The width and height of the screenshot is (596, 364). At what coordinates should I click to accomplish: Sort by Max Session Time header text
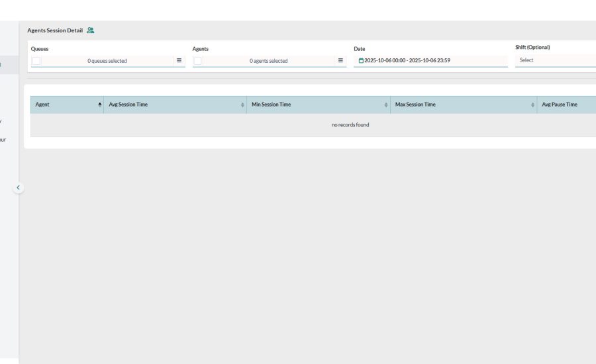point(415,105)
